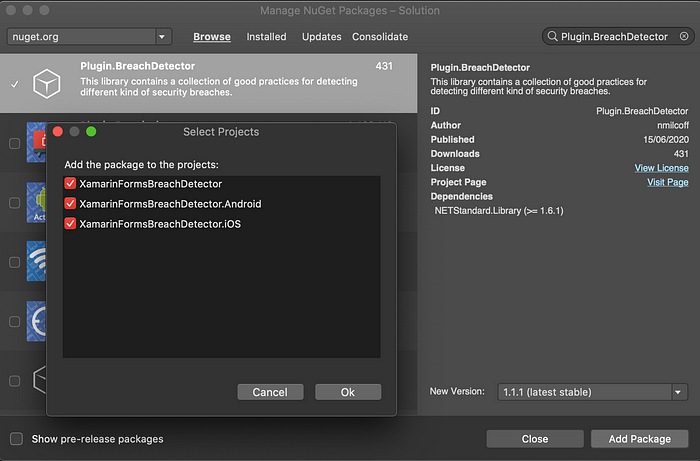Uncheck the XamarinFormsBreachDetector.iOS project

[70, 223]
